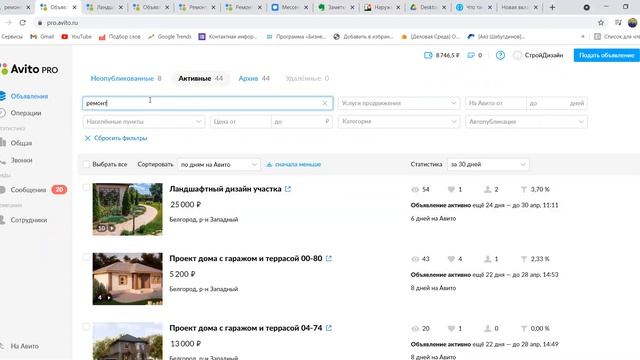Click the favorites heart icon for Проект дома 00-80
The width and height of the screenshot is (640, 360).
(451, 259)
